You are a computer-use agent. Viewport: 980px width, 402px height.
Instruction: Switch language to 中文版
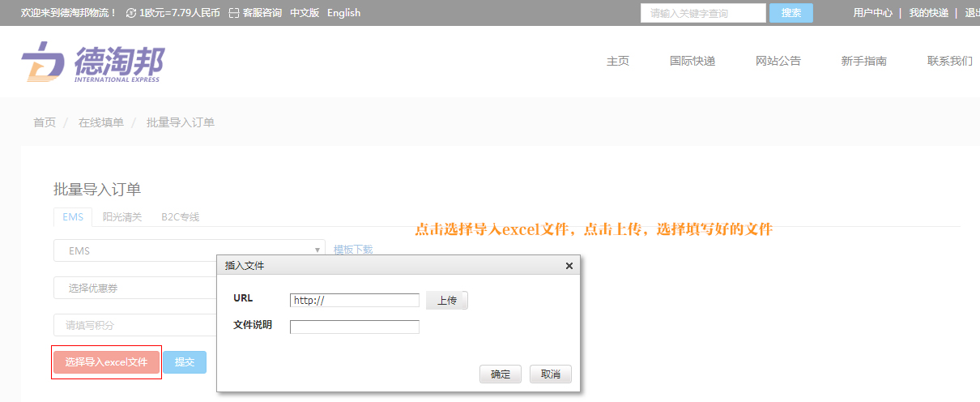pyautogui.click(x=305, y=13)
